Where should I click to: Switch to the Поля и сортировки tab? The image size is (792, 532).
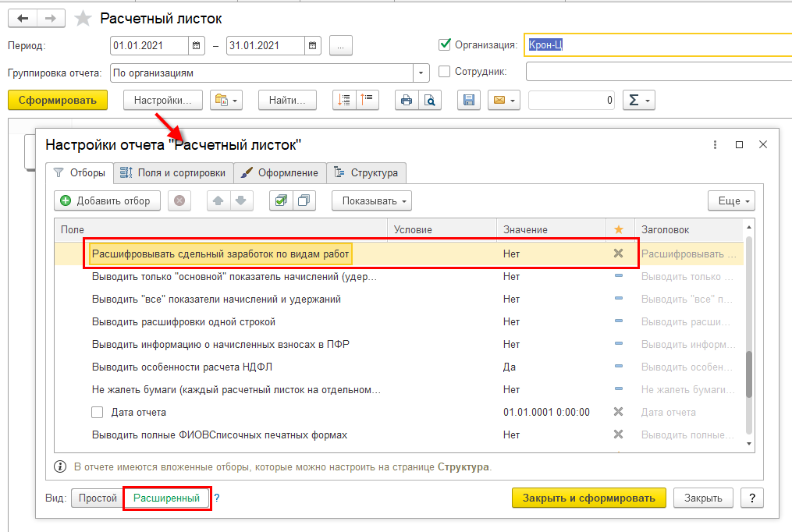tap(174, 172)
